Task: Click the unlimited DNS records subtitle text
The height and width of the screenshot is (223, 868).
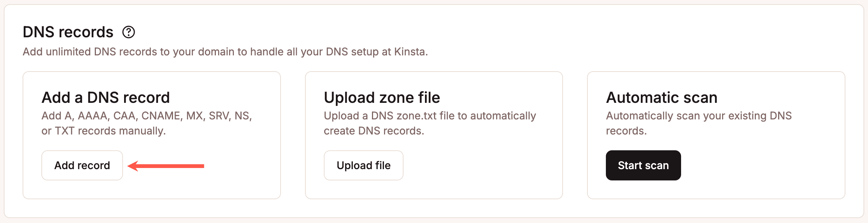Action: 226,52
